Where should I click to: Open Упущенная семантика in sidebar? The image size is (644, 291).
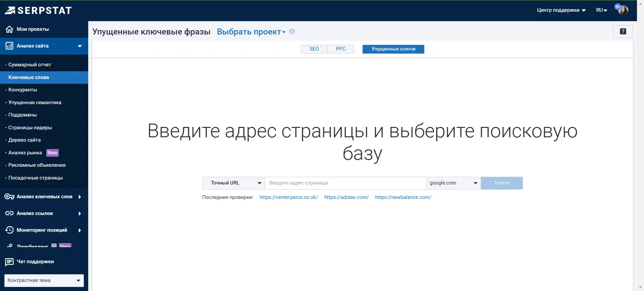click(x=35, y=102)
